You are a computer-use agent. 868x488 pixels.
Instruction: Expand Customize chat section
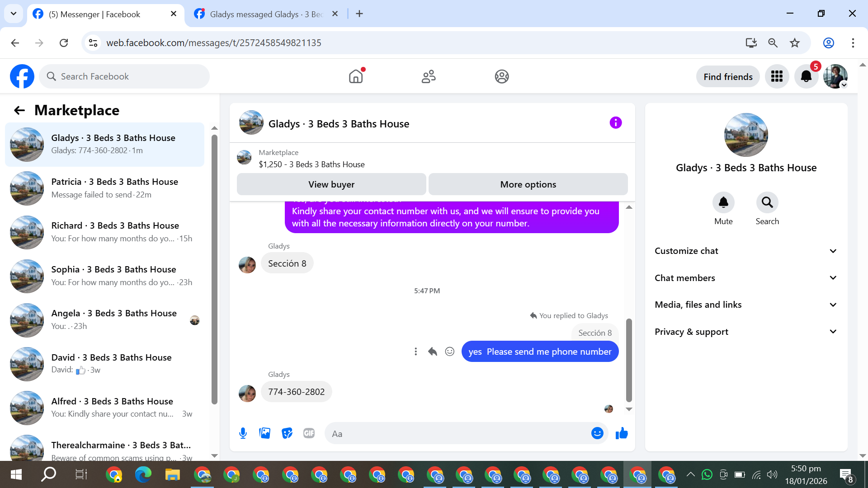click(745, 251)
